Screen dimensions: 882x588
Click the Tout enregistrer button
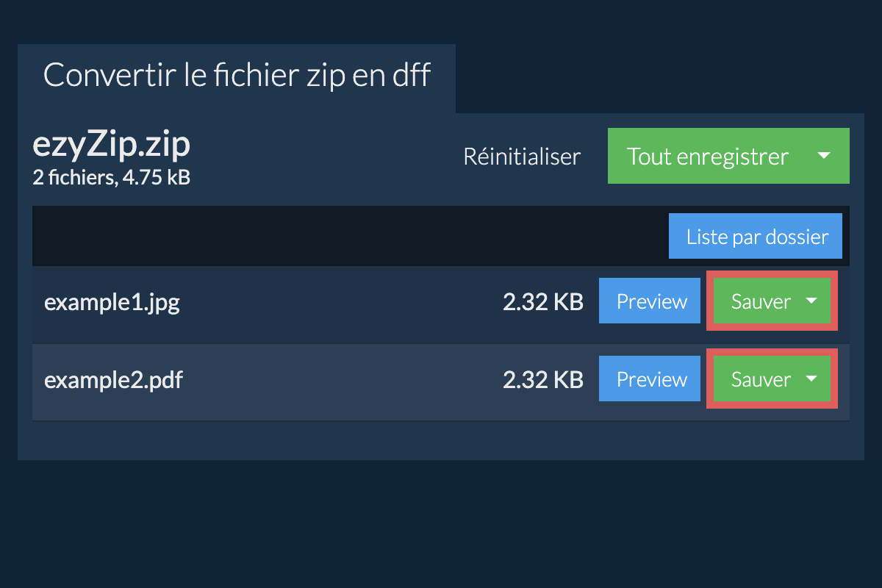pyautogui.click(x=707, y=156)
